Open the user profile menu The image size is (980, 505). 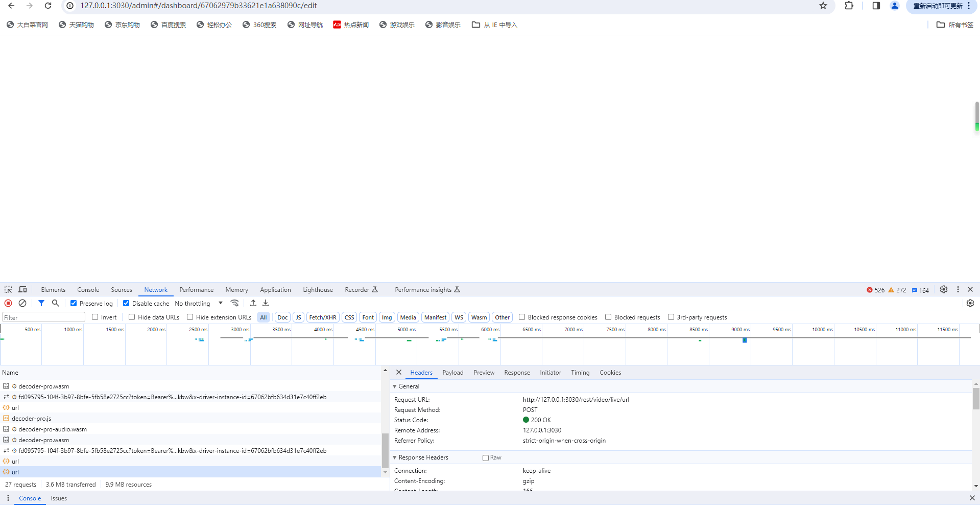[895, 6]
